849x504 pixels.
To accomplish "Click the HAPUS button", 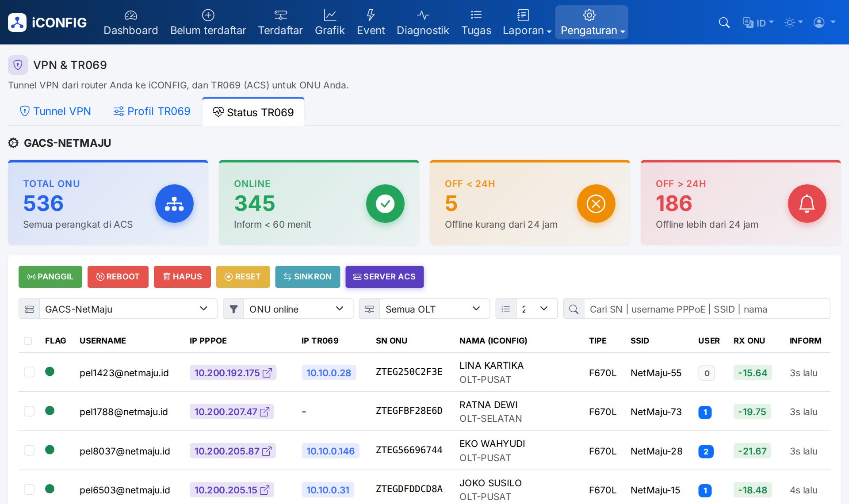I will tap(182, 277).
